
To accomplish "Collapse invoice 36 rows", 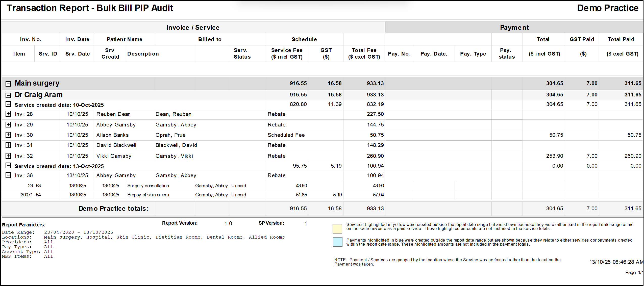I will (8, 175).
